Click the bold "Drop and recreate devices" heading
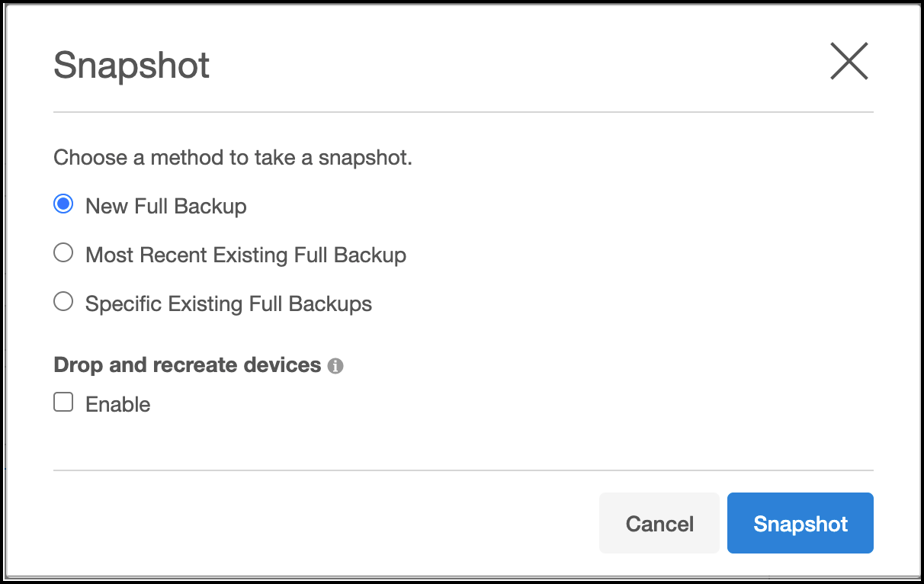924x584 pixels. (x=187, y=365)
